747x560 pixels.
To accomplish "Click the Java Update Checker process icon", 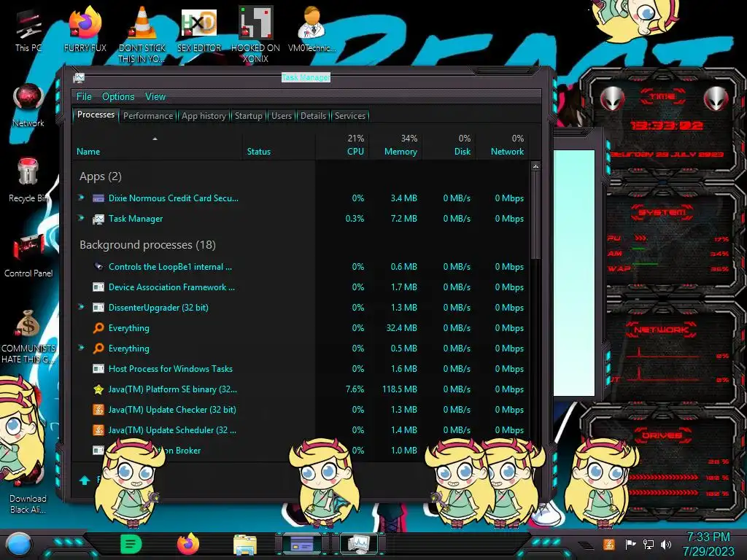I will (x=98, y=410).
